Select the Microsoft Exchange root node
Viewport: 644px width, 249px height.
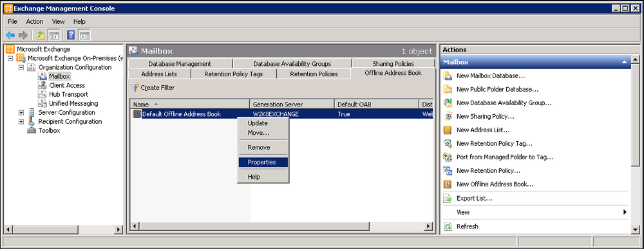tap(44, 50)
